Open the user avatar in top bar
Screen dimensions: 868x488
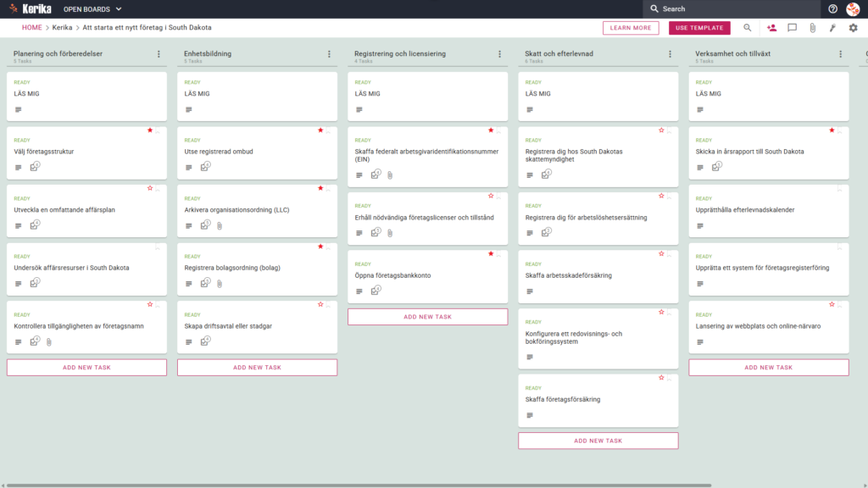pyautogui.click(x=853, y=8)
